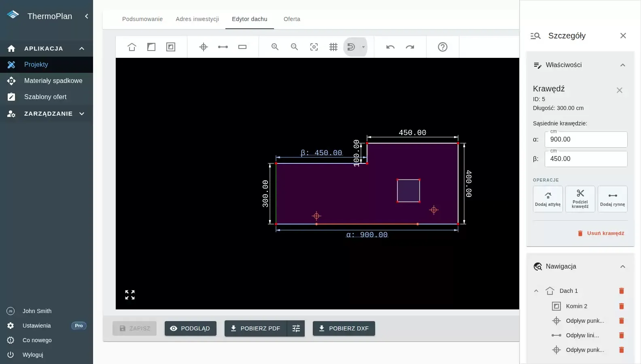Redo the last editor action

click(x=410, y=47)
